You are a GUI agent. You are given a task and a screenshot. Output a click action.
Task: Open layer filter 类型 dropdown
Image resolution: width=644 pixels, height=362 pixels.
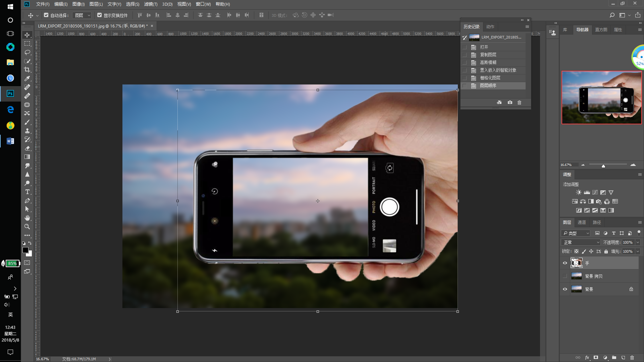point(576,233)
